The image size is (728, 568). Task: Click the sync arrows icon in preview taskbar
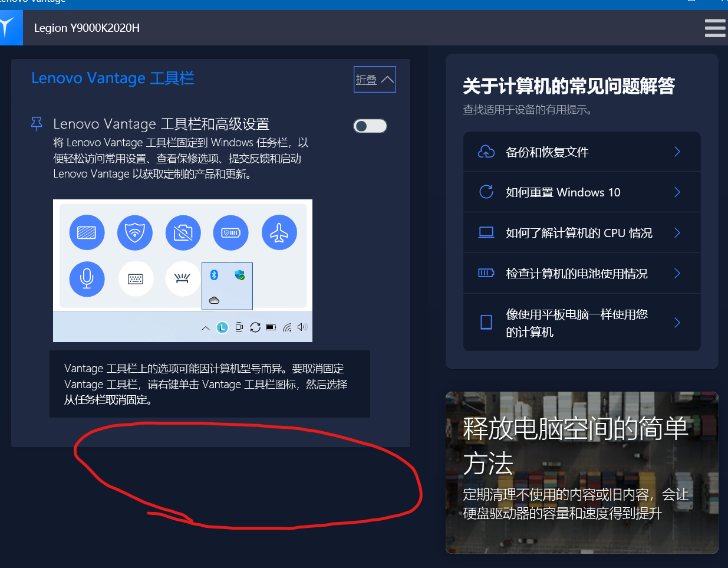pos(255,327)
